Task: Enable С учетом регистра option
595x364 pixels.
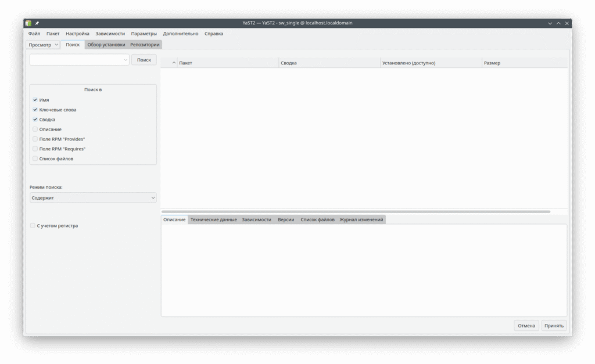Action: [33, 226]
